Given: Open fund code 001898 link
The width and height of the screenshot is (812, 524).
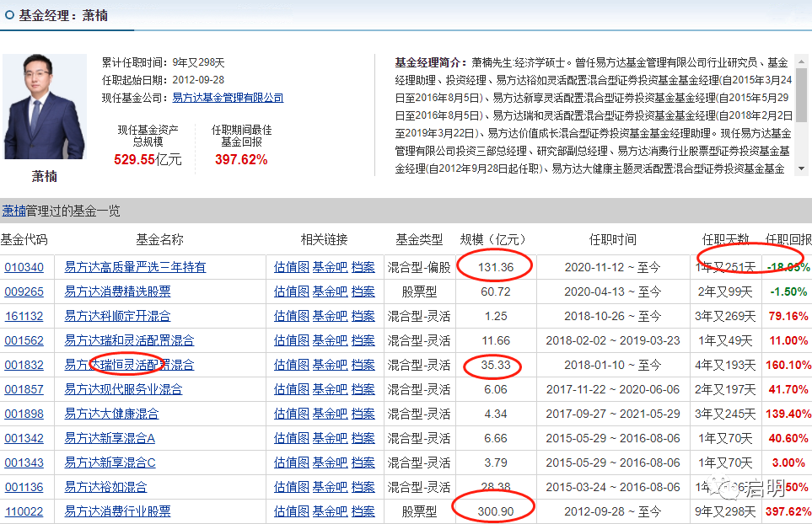Looking at the screenshot, I should pyautogui.click(x=24, y=414).
